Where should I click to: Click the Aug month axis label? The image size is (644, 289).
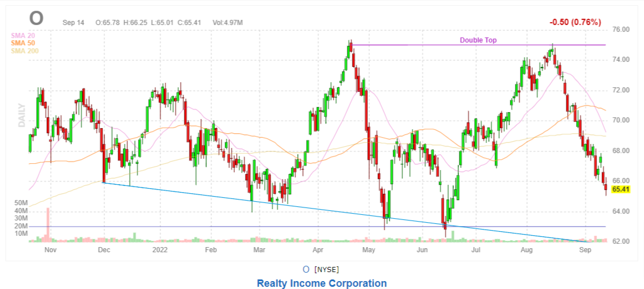(x=527, y=249)
